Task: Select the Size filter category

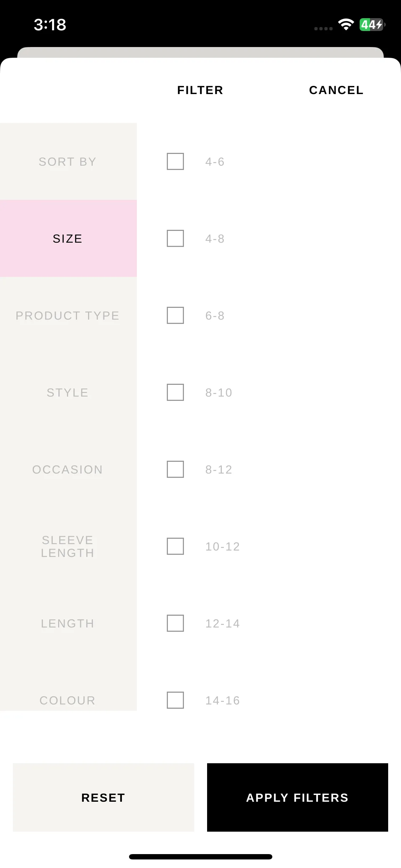Action: 68,238
